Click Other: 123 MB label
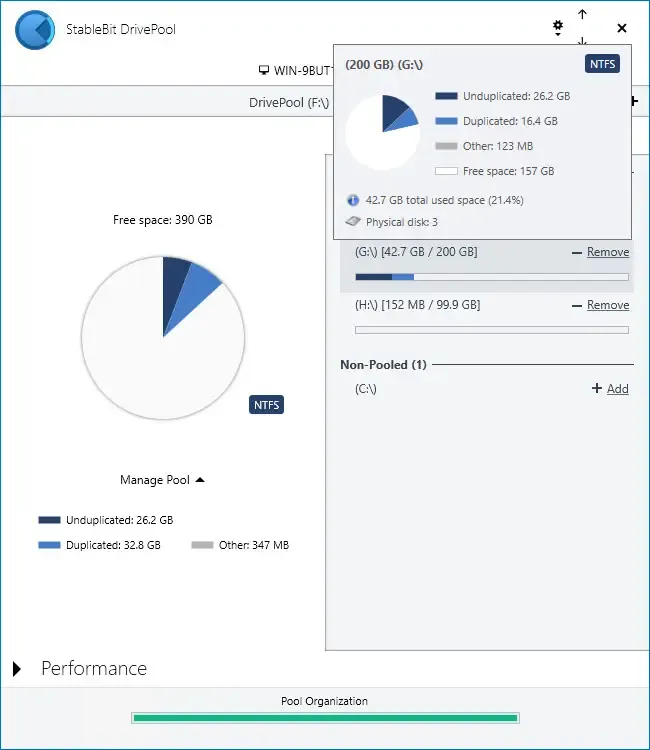 click(498, 146)
